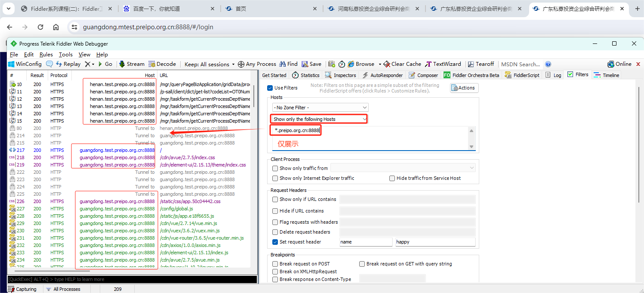The height and width of the screenshot is (293, 644).
Task: Click the Actions button in Filters
Action: (464, 88)
